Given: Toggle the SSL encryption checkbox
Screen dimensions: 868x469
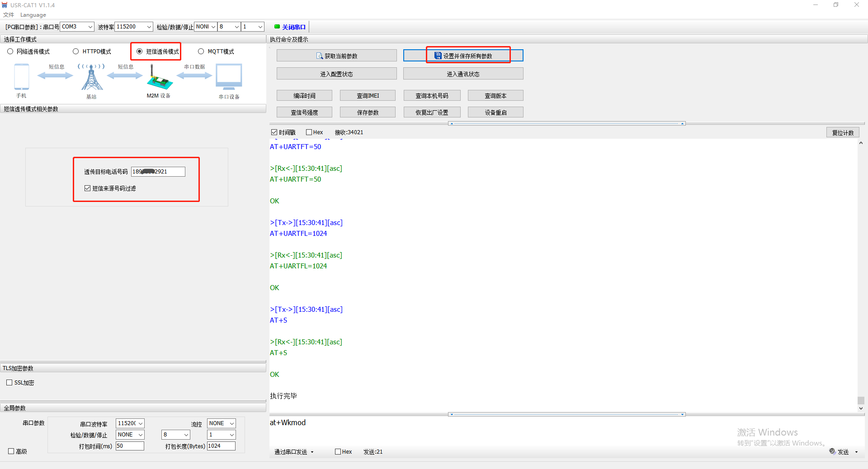Looking at the screenshot, I should [9, 383].
